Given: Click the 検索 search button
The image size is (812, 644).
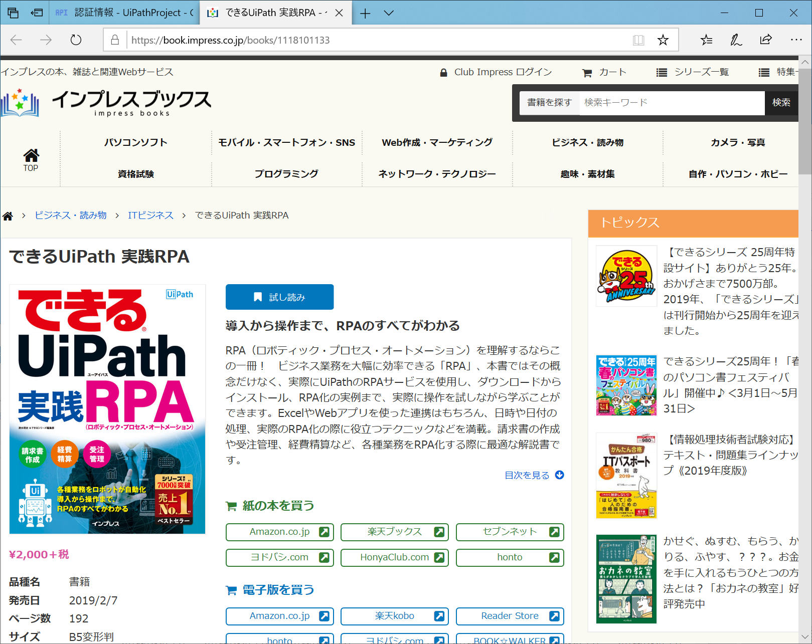Looking at the screenshot, I should (781, 103).
